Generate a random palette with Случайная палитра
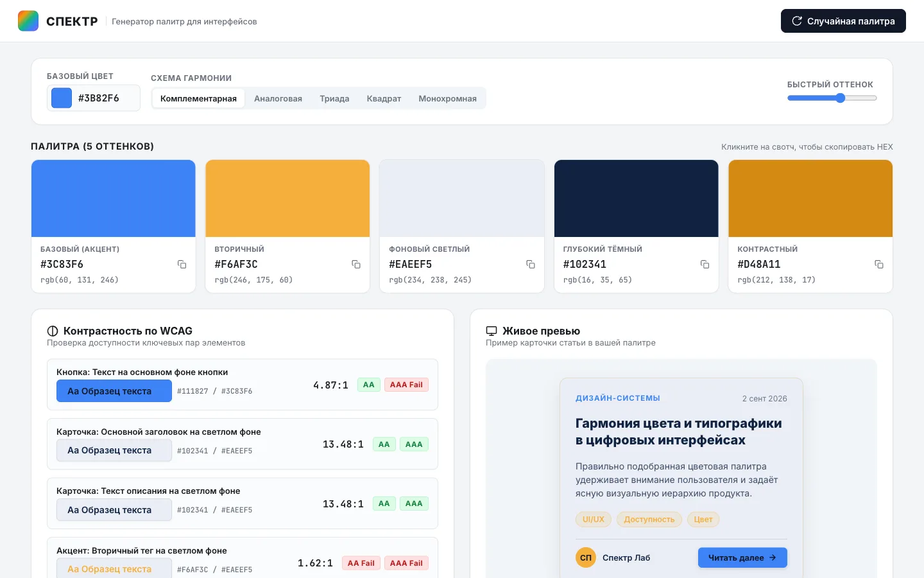924x578 pixels. point(843,21)
